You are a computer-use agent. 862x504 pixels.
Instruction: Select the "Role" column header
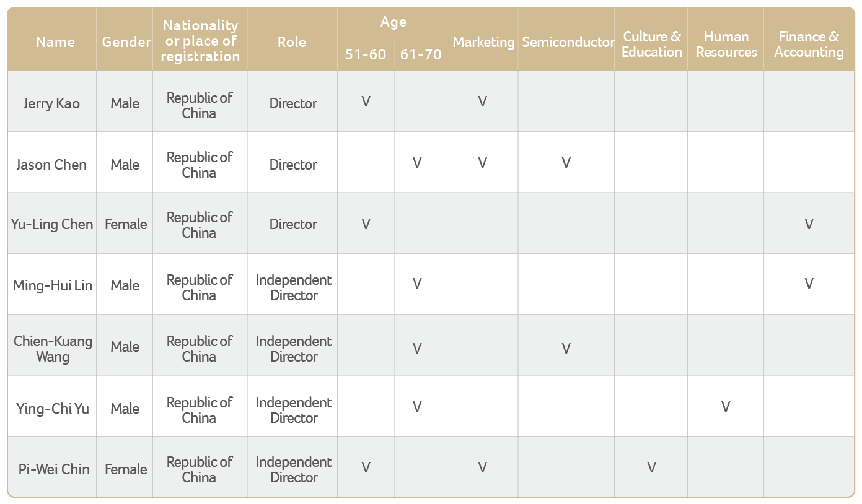292,42
